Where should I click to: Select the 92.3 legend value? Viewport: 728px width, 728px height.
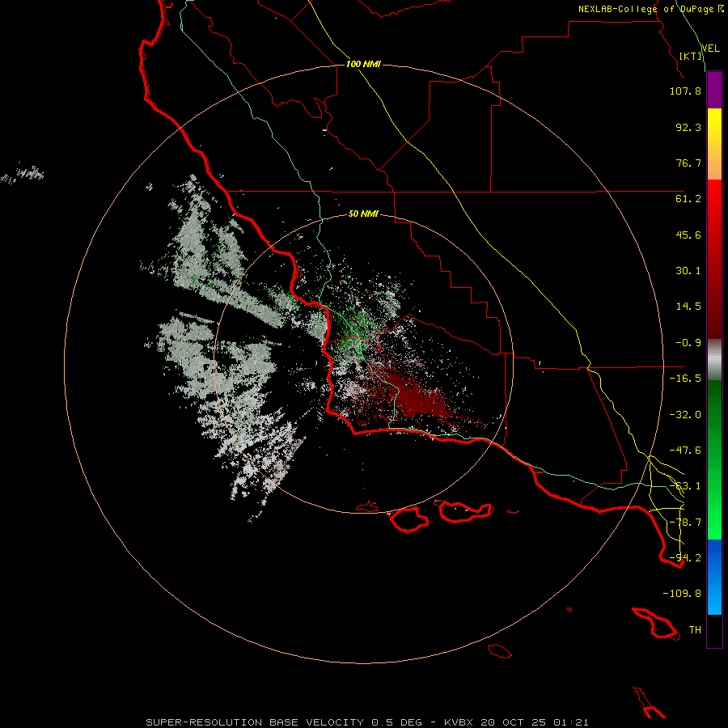click(x=688, y=127)
